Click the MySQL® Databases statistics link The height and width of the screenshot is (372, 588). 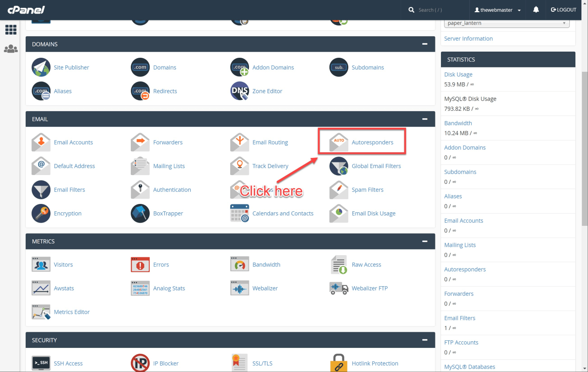pyautogui.click(x=469, y=367)
